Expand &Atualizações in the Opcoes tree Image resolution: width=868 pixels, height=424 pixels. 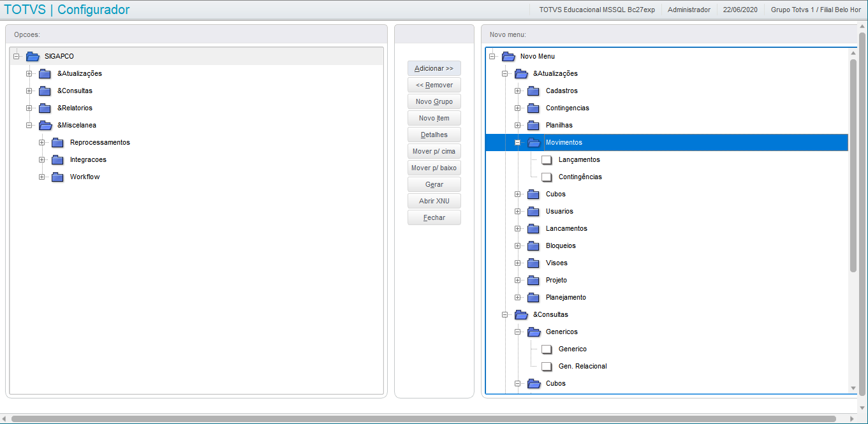[x=29, y=73]
